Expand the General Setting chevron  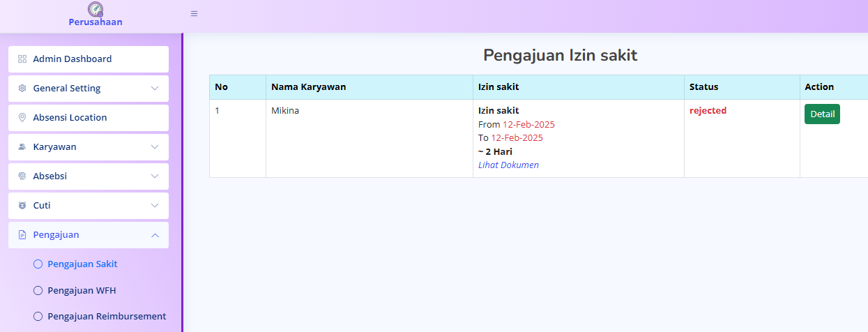155,89
